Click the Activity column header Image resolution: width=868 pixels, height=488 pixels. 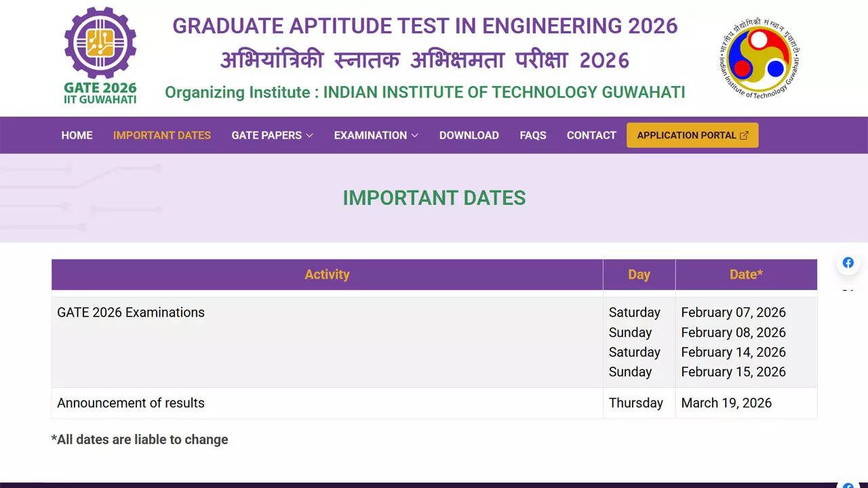327,274
